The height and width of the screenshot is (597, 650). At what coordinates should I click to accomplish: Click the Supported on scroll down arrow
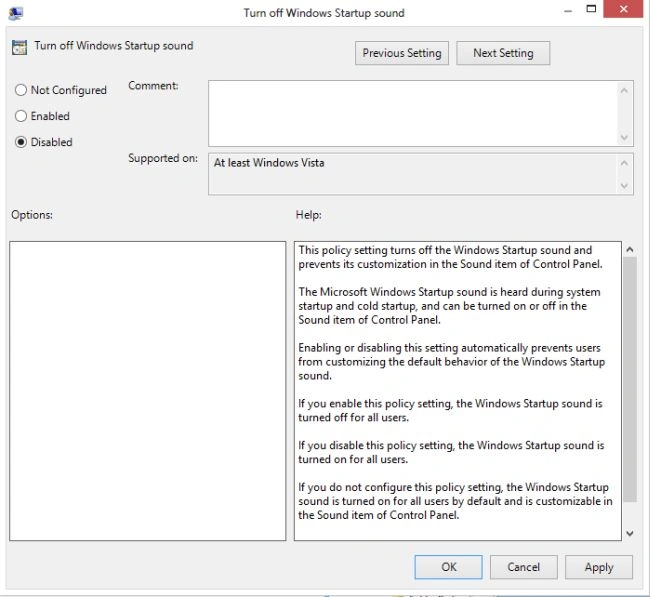coord(624,186)
